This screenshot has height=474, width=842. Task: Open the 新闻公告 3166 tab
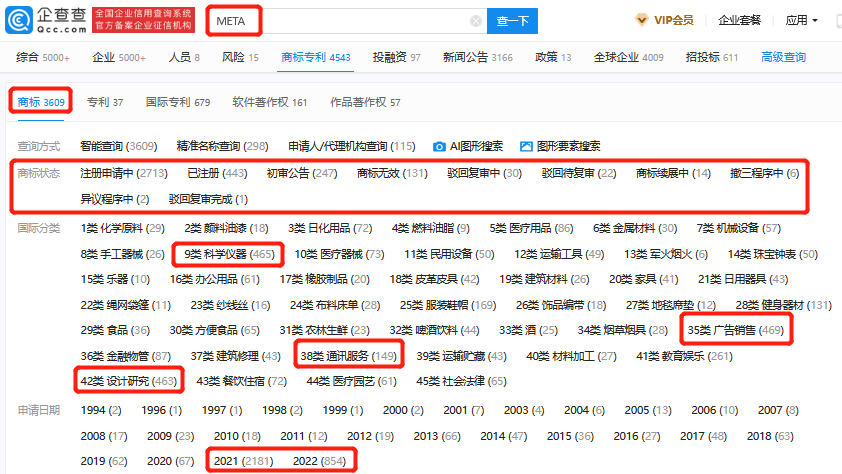[x=477, y=57]
